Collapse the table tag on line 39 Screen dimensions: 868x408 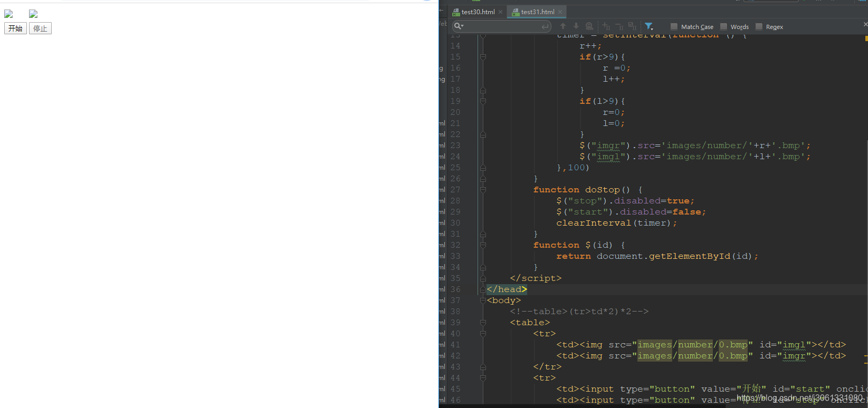pos(483,323)
